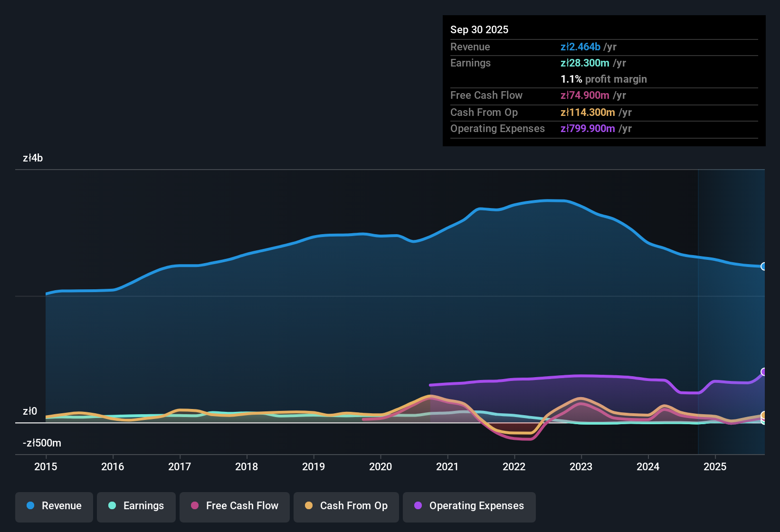Select the teal Earnings legend dot
The image size is (780, 532).
112,506
